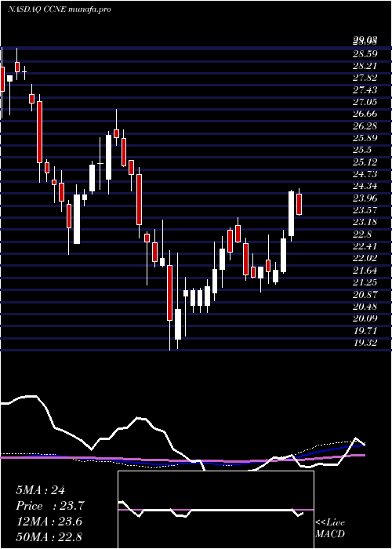Image resolution: width=392 pixels, height=549 pixels.
Task: Click the 28.21 price axis label
Action: (365, 66)
